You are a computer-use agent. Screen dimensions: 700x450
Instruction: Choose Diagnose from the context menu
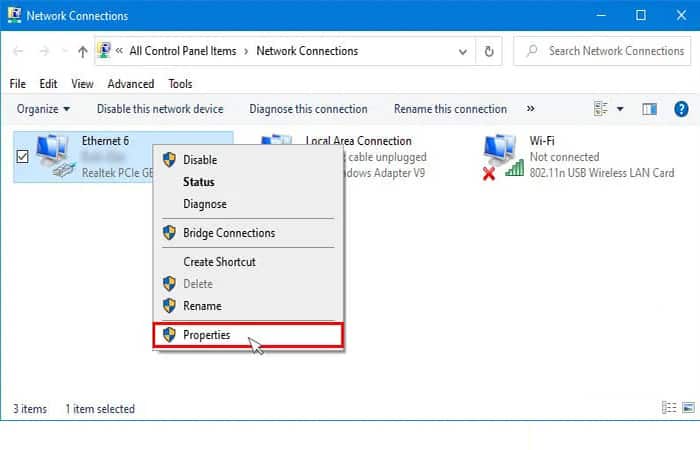248,204
